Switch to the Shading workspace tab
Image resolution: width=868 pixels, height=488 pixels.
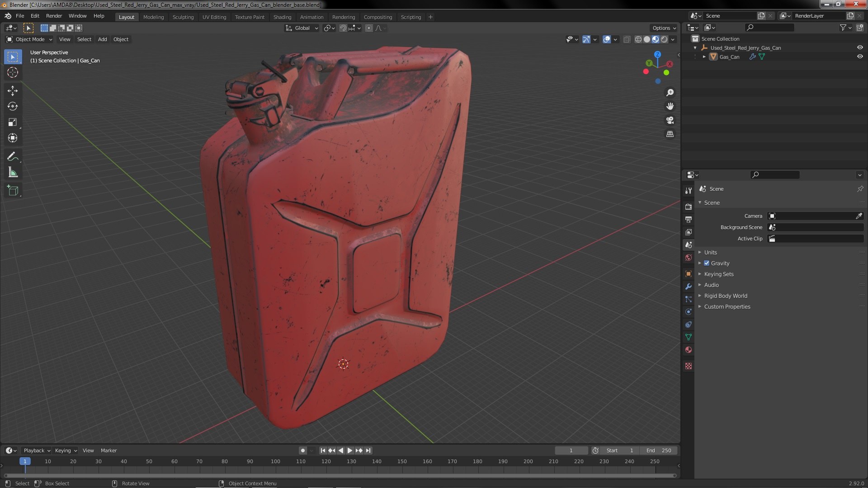click(282, 17)
